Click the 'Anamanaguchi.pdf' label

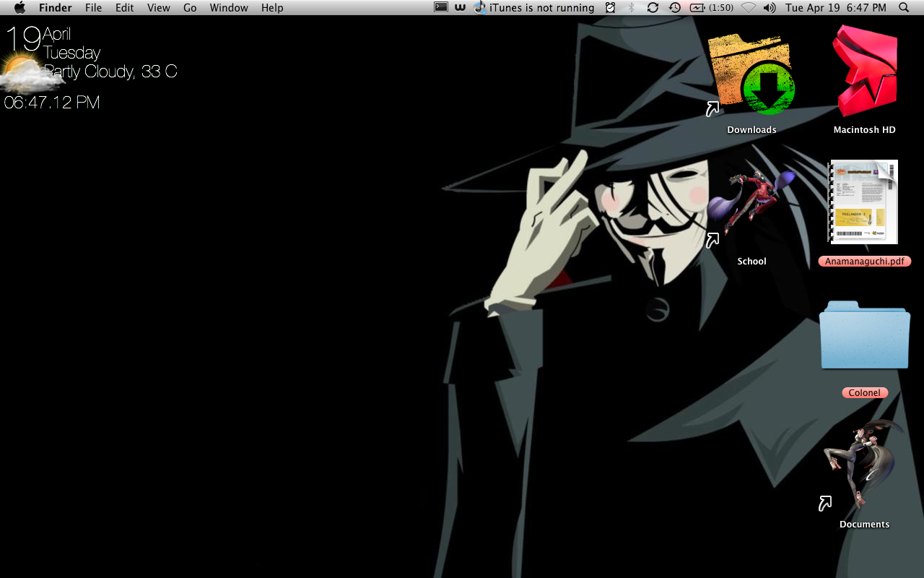[865, 262]
